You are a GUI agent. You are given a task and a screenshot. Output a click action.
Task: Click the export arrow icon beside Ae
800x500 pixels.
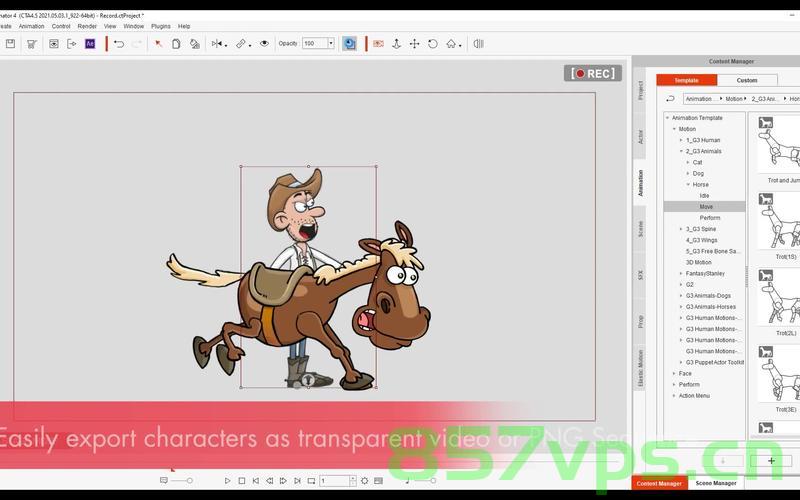pyautogui.click(x=71, y=44)
